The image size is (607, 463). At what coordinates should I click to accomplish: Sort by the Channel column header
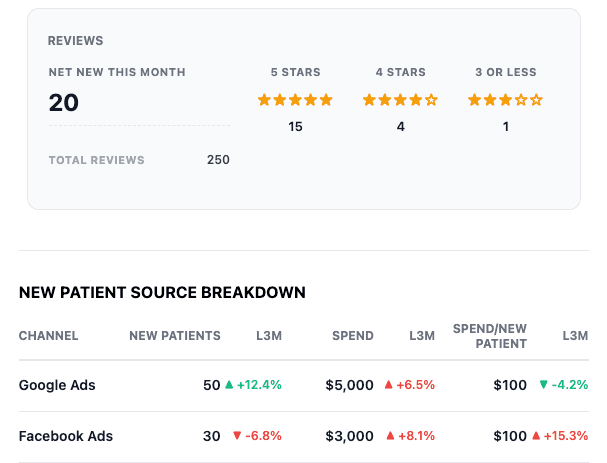pos(48,336)
